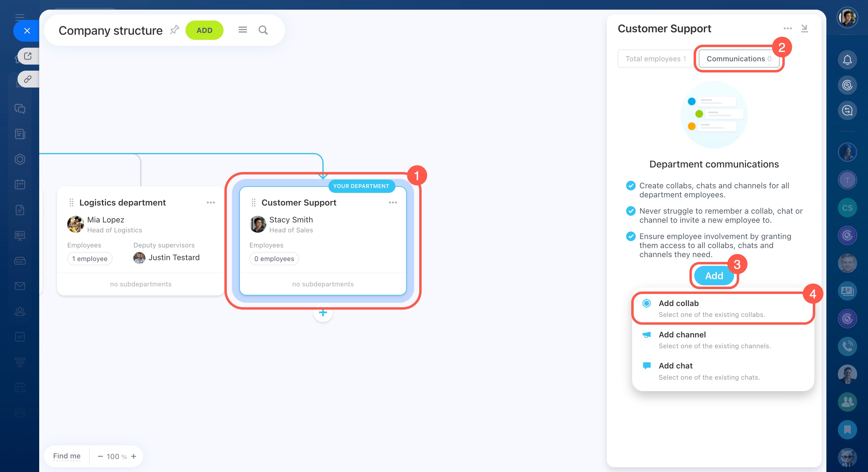Open Logistics department card options menu
The image size is (868, 472).
[x=211, y=203]
